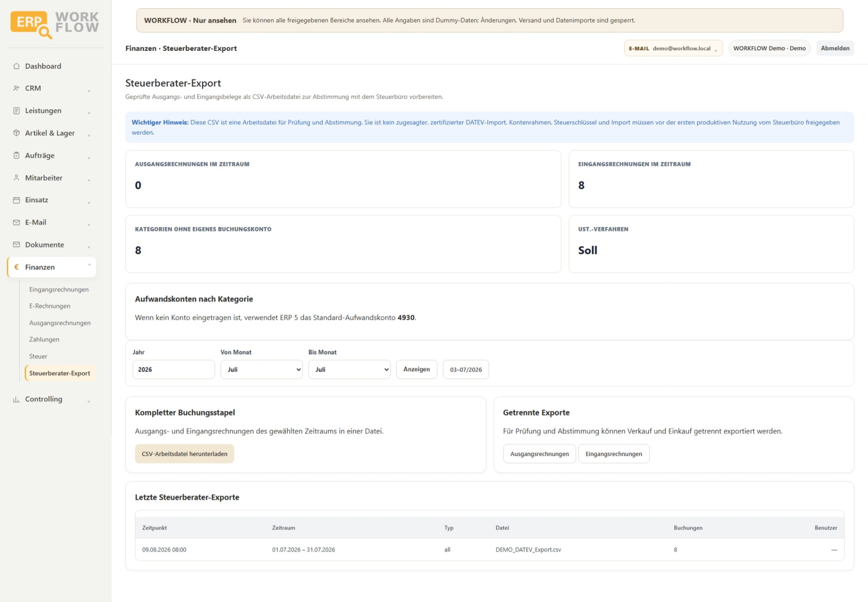The image size is (868, 602).
Task: Click the Anzeigen button
Action: [x=417, y=369]
